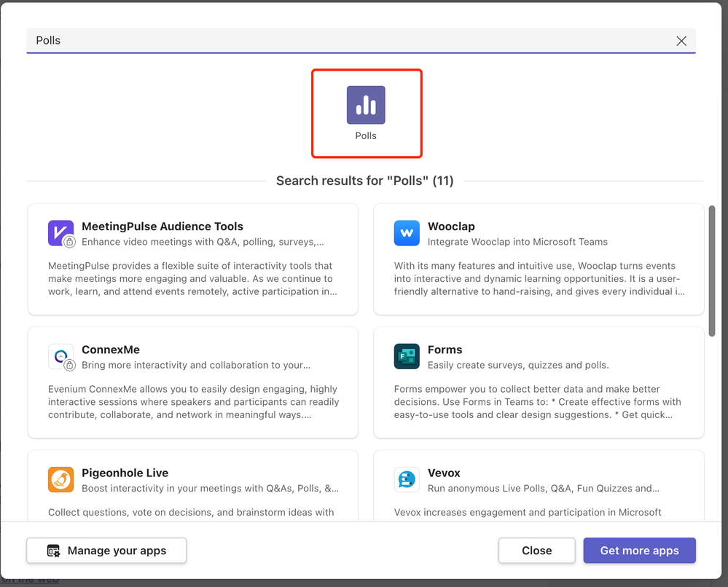
Task: Click 'Vevox increases engagement' description text
Action: tap(528, 512)
